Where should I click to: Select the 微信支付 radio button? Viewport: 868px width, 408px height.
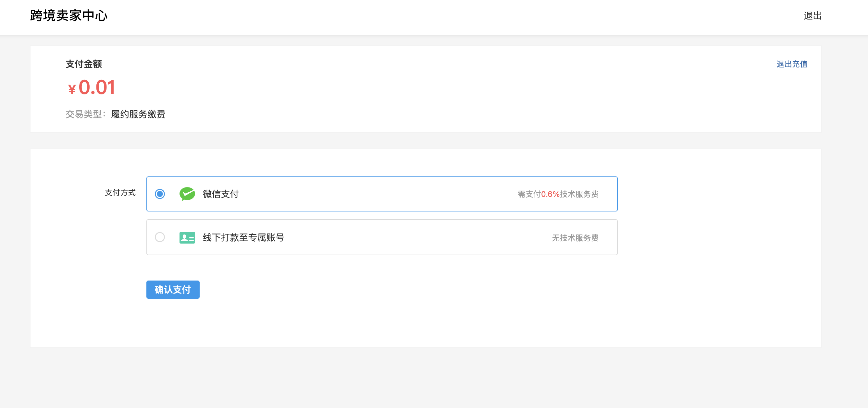(160, 194)
